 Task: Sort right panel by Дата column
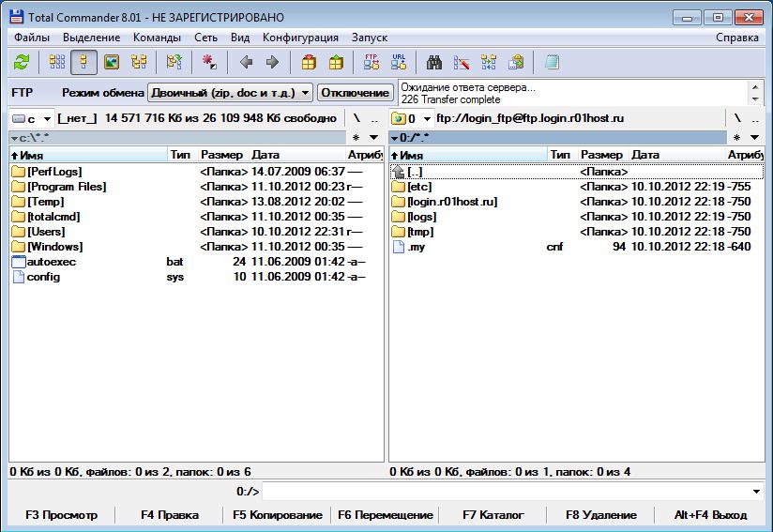point(677,155)
